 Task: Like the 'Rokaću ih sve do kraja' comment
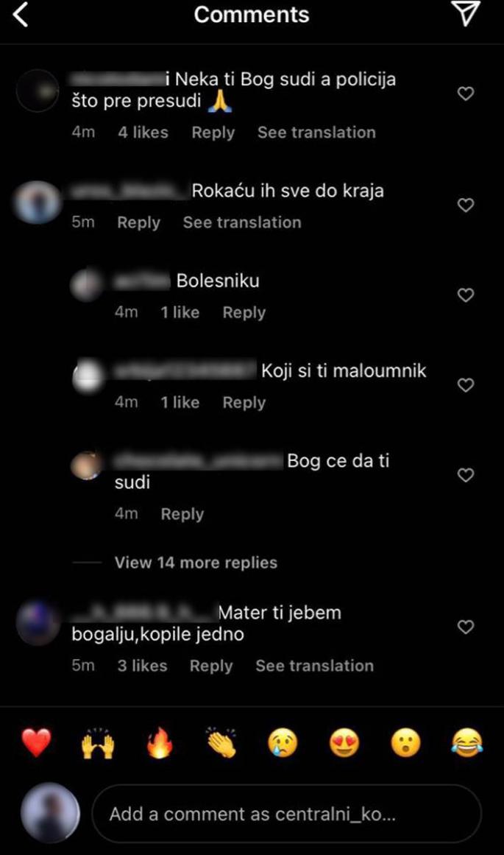click(465, 205)
